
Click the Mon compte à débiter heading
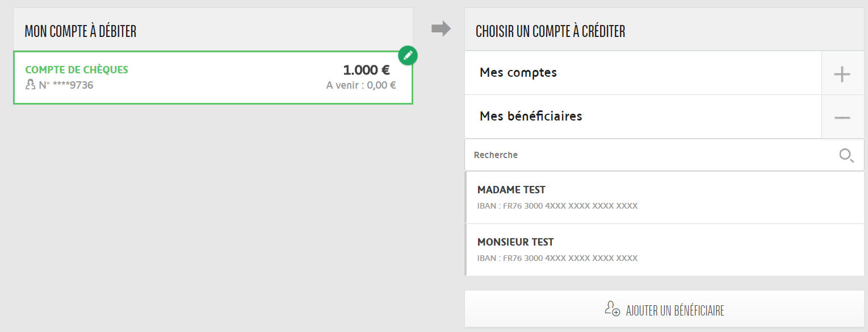[81, 31]
